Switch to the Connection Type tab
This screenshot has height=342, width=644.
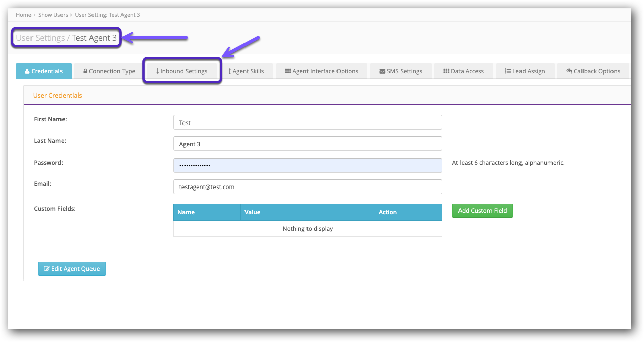pos(109,71)
